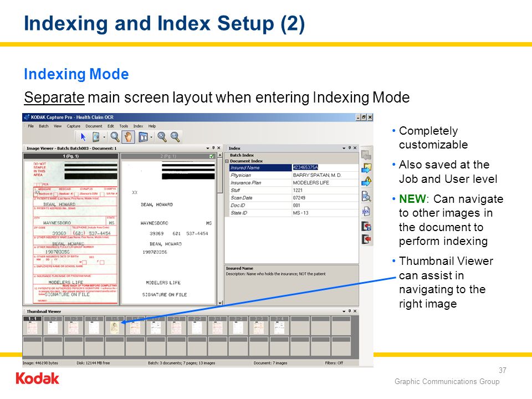Open the View menu
The height and width of the screenshot is (399, 532).
point(58,126)
